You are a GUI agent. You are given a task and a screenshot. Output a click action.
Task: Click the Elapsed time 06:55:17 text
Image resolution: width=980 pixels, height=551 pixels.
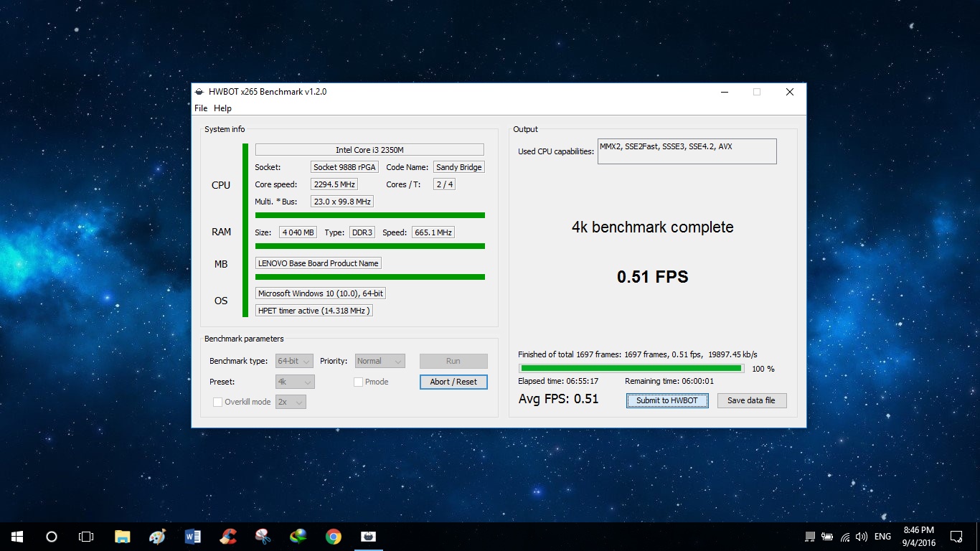pyautogui.click(x=558, y=382)
